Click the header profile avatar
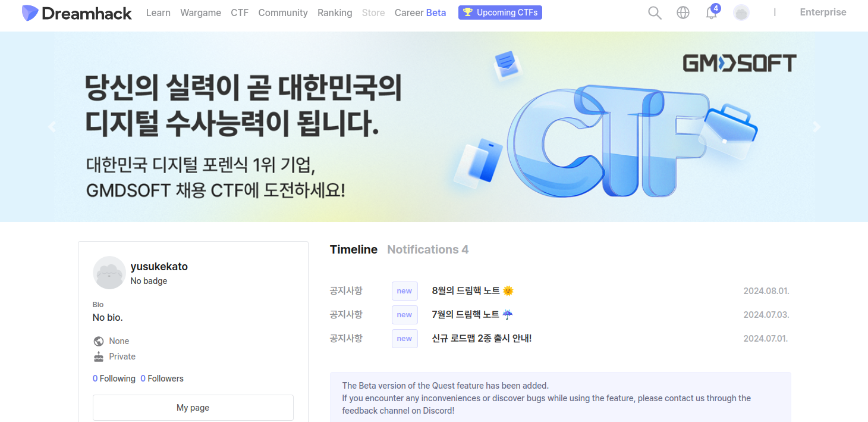Image resolution: width=868 pixels, height=422 pixels. tap(741, 13)
